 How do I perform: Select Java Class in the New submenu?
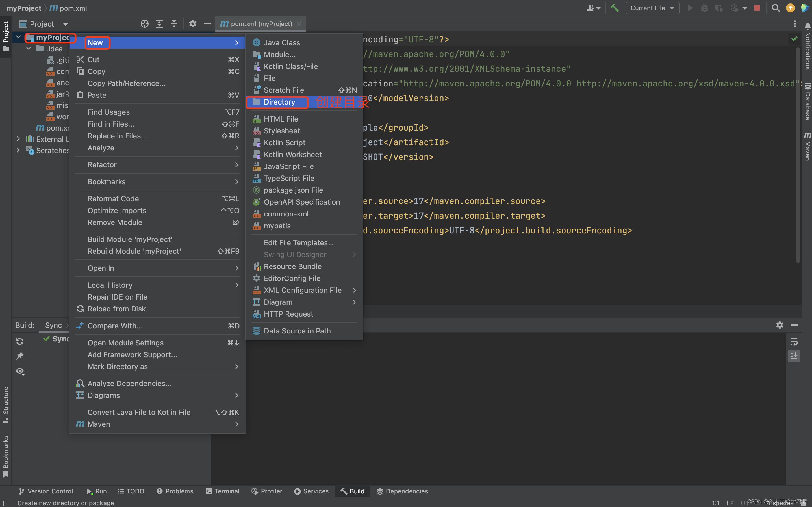304,43
